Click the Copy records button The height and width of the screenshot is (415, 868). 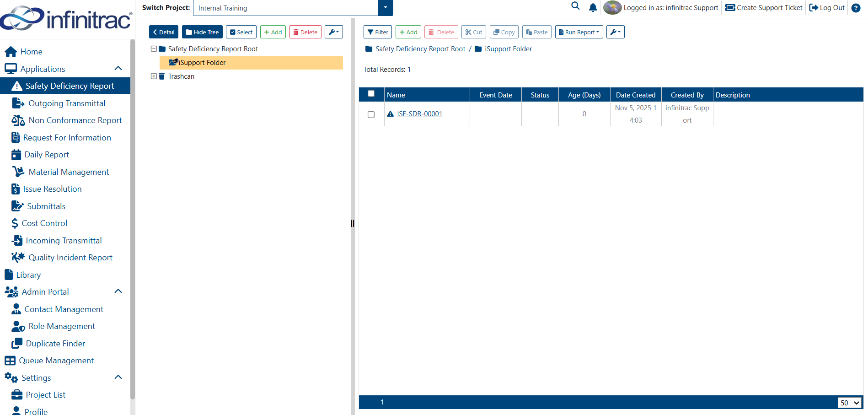pos(504,32)
